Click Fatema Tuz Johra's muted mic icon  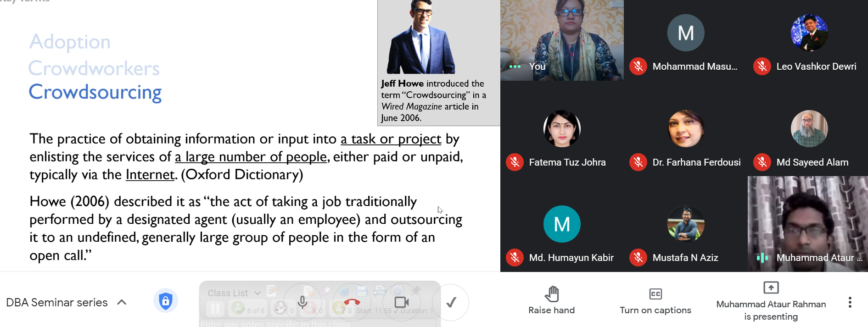point(515,162)
